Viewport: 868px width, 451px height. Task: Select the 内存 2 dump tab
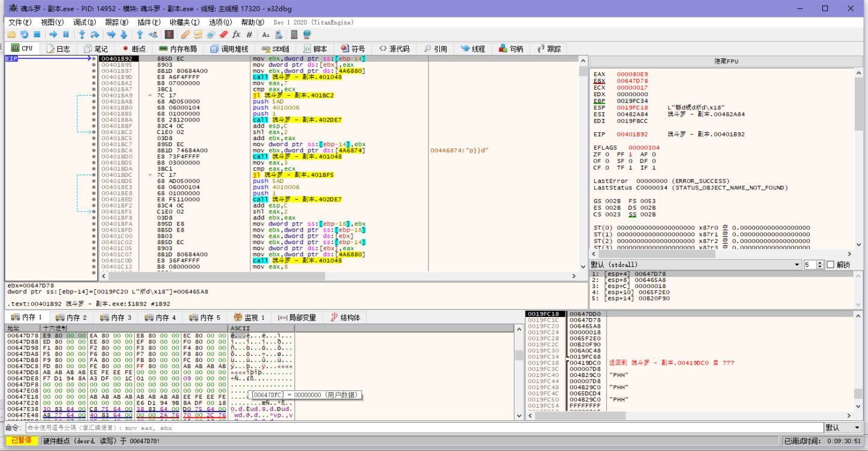click(x=71, y=318)
